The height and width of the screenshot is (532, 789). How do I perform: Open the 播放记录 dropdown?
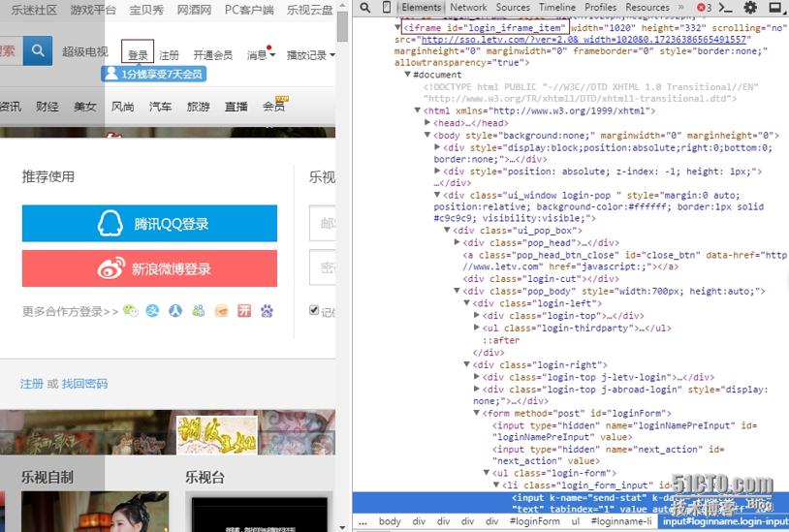310,55
